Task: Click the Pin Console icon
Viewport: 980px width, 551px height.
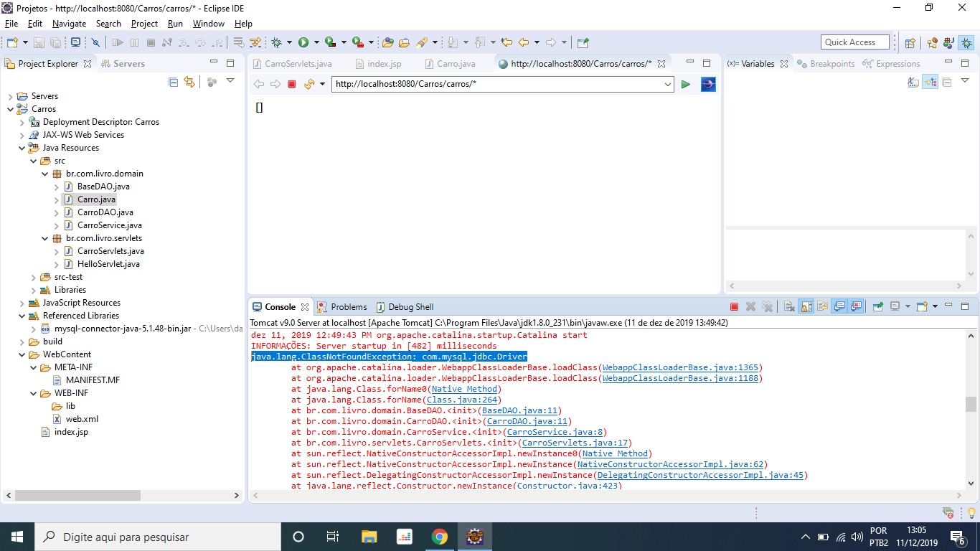Action: (877, 306)
